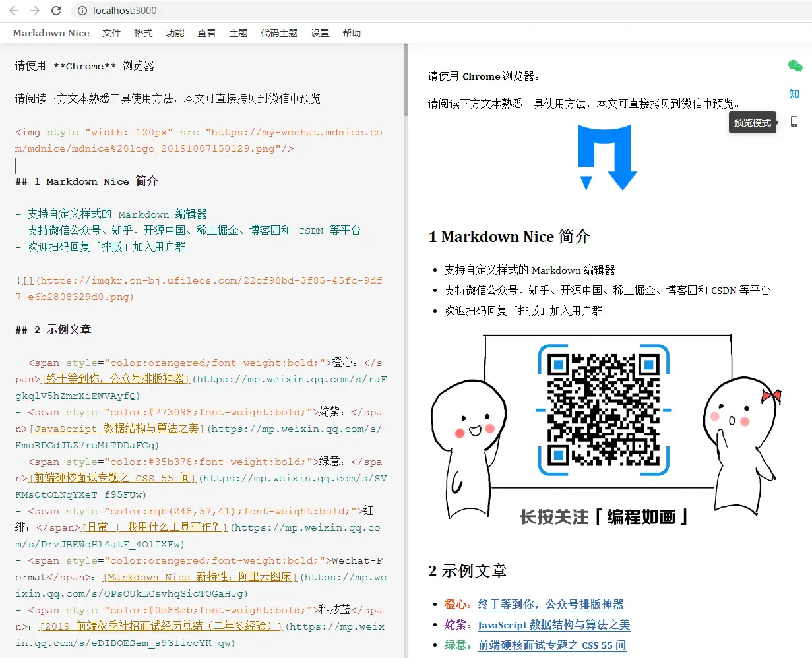Click '1 Markdown Nice 简介' heading in preview

(509, 237)
